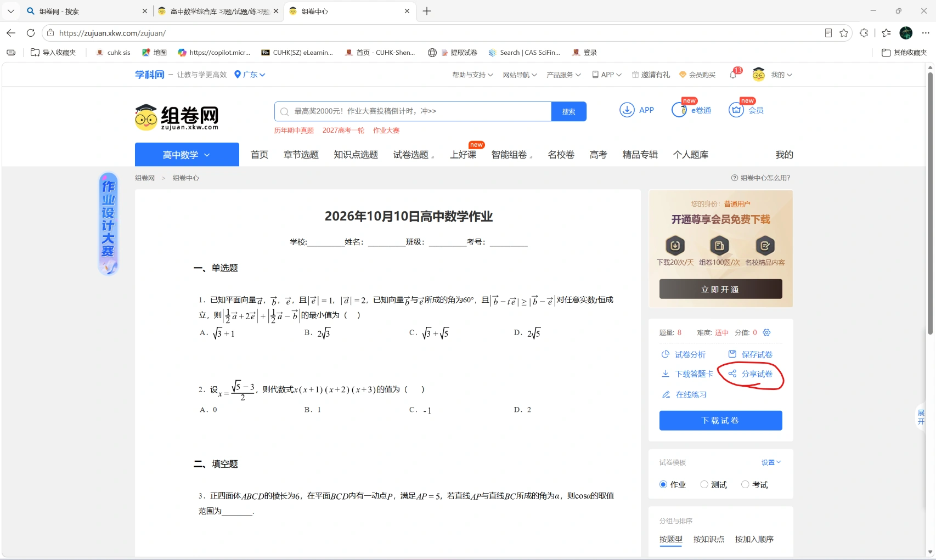Click the 下载试卷 button
936x560 pixels.
click(720, 421)
